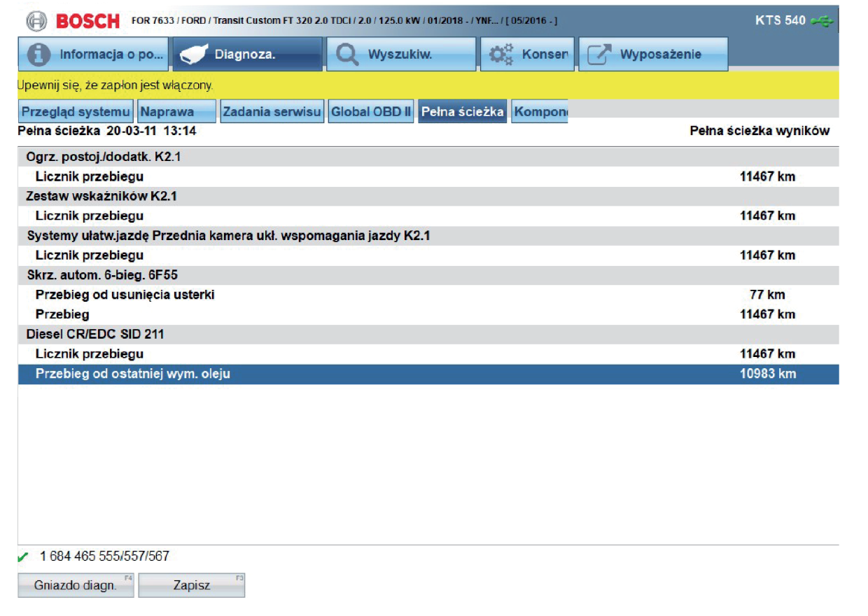Open the Przegląd systemu tab

coord(76,111)
